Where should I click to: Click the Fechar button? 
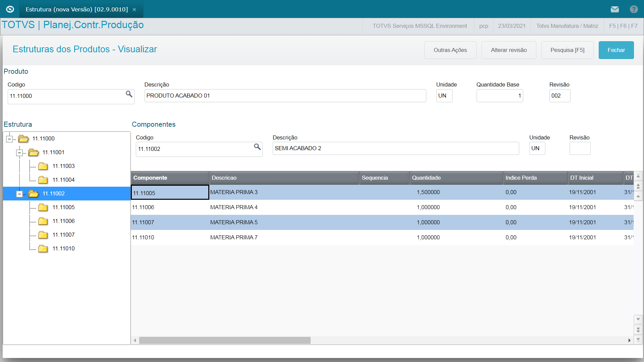[x=616, y=50]
